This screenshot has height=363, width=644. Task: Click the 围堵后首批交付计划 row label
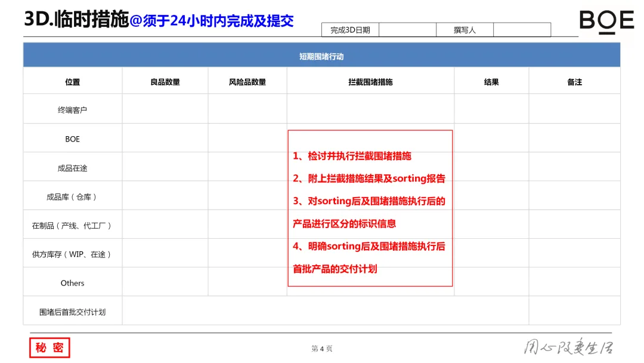[72, 312]
